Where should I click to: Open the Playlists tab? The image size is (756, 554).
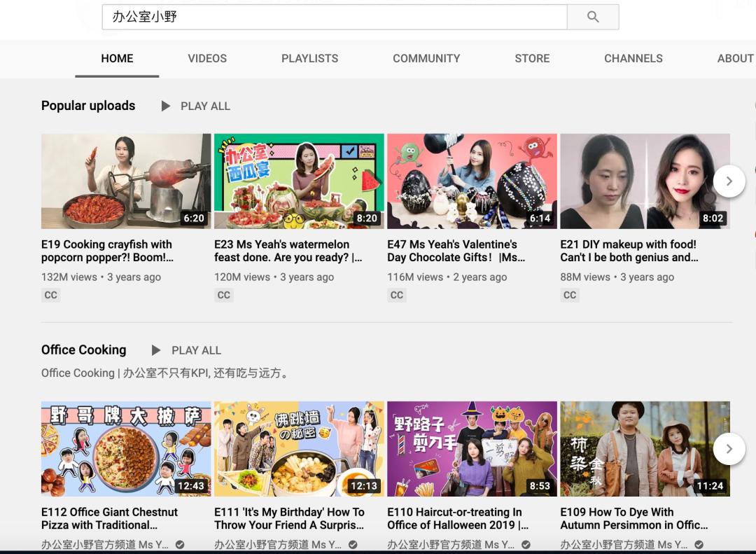tap(309, 58)
